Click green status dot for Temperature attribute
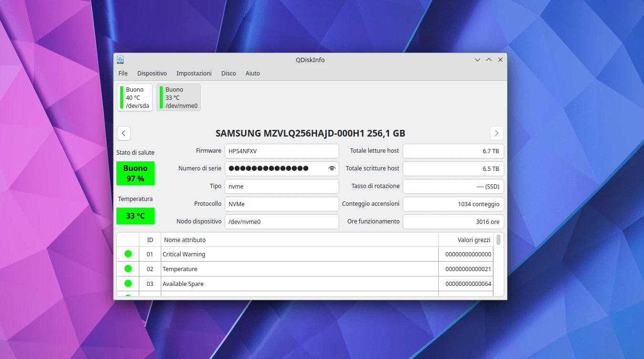This screenshot has width=644, height=359. [128, 269]
